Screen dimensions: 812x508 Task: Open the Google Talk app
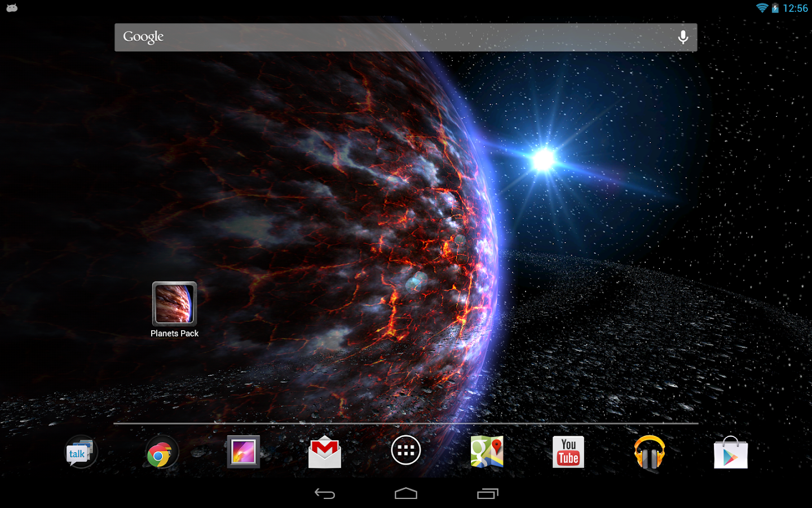[81, 452]
